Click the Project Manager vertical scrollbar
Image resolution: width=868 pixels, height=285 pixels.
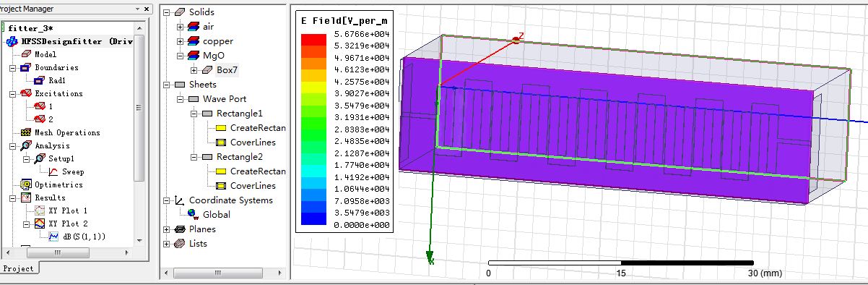tap(140, 137)
